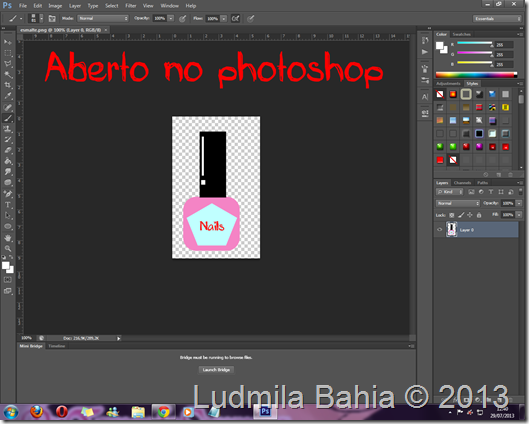The height and width of the screenshot is (424, 529).
Task: Open the brush Mode dropdown
Action: (x=103, y=19)
